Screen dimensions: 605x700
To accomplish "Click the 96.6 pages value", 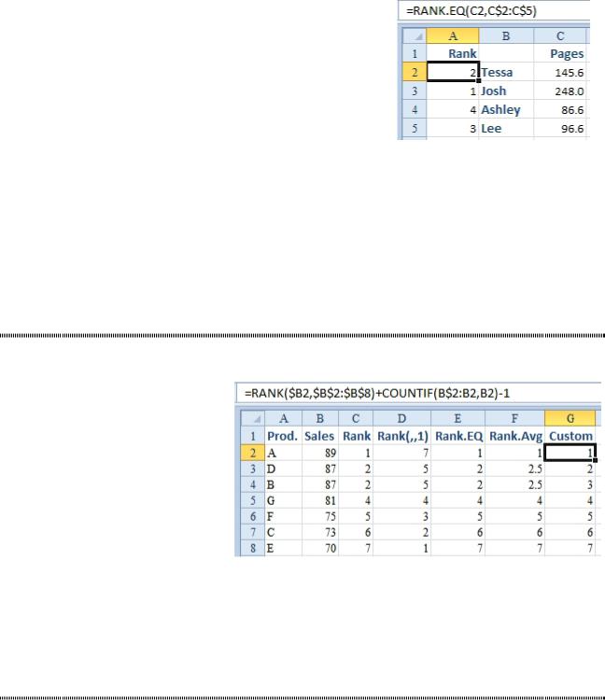I will (560, 129).
